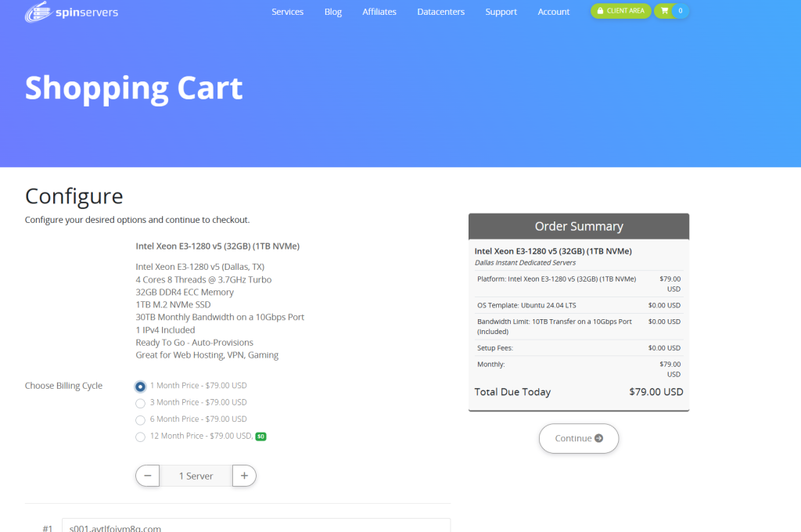Click Continue to proceed to checkout
The image size is (801, 532).
click(x=579, y=438)
